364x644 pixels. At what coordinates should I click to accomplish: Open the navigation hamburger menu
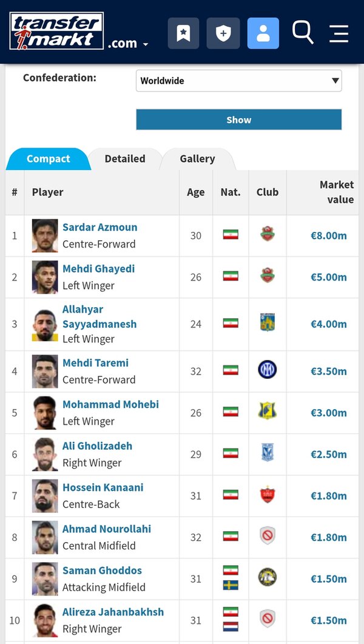pyautogui.click(x=339, y=33)
